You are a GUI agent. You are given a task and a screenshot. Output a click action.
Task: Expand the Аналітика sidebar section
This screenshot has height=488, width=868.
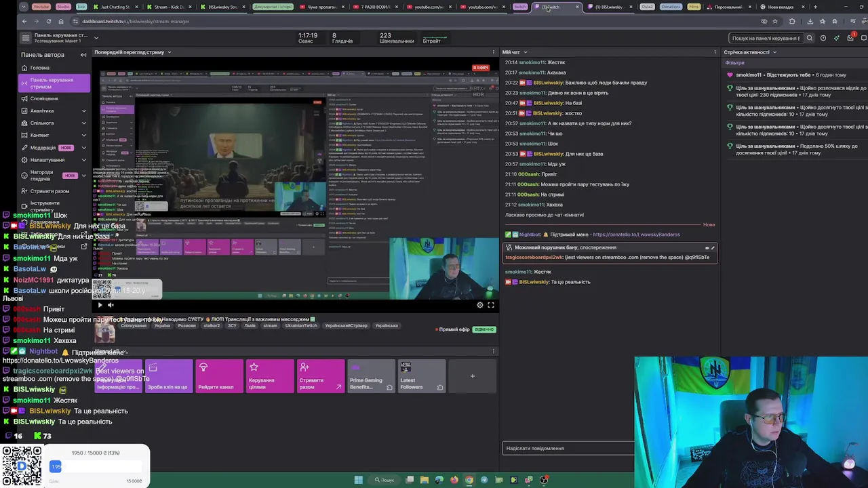pyautogui.click(x=54, y=110)
